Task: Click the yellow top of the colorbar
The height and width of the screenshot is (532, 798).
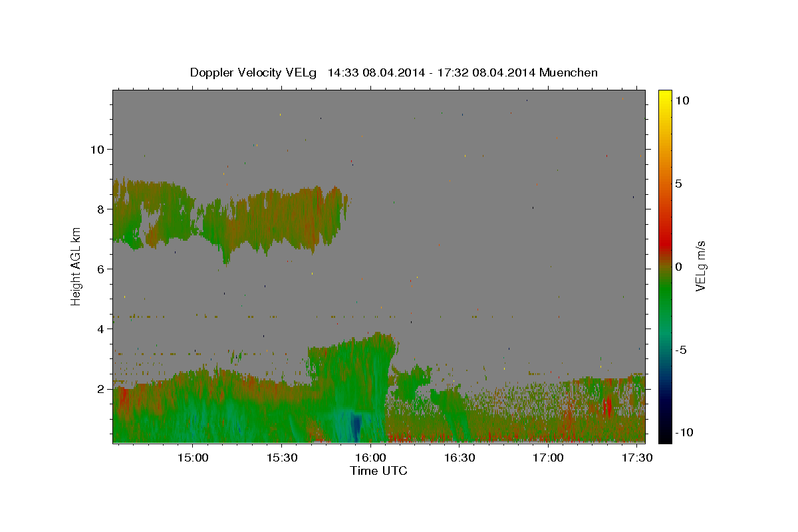Action: tap(665, 96)
